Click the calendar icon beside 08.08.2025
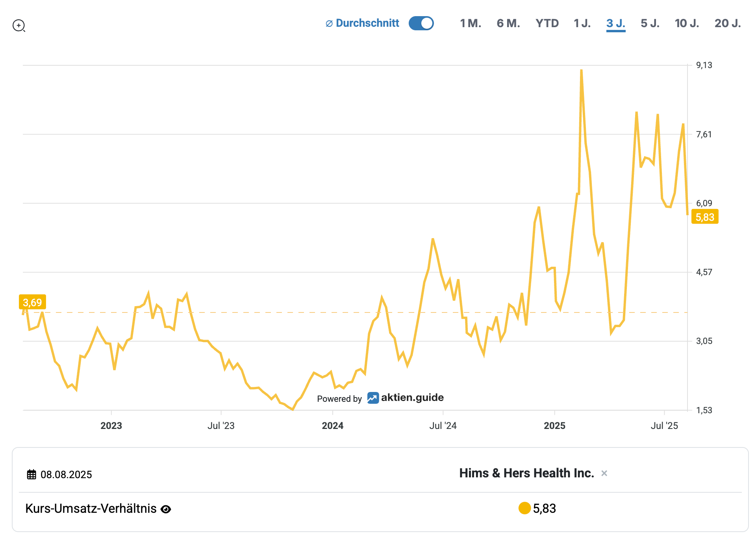The height and width of the screenshot is (536, 756). click(x=31, y=474)
